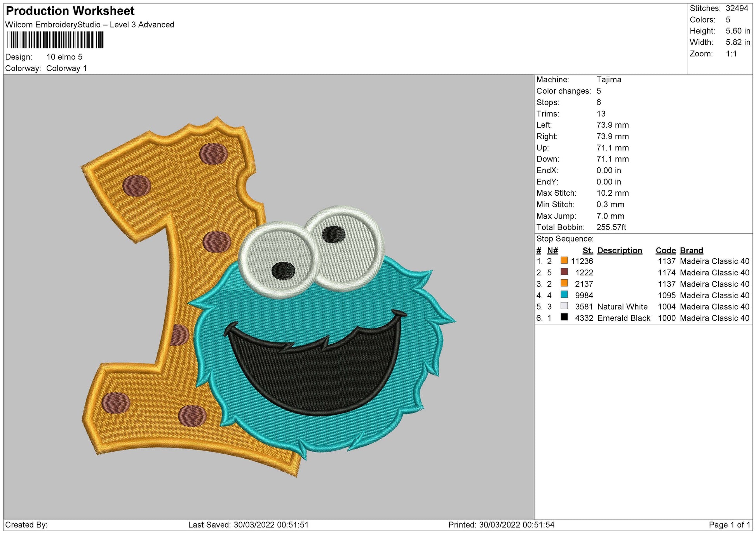The width and height of the screenshot is (756, 534).
Task: Click the barcode under the worksheet title
Action: 56,40
